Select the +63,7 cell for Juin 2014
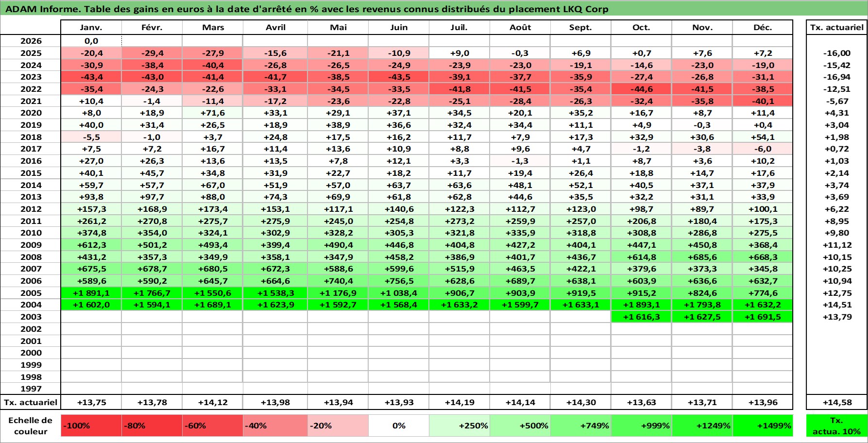Image resolution: width=868 pixels, height=443 pixels. coord(399,185)
